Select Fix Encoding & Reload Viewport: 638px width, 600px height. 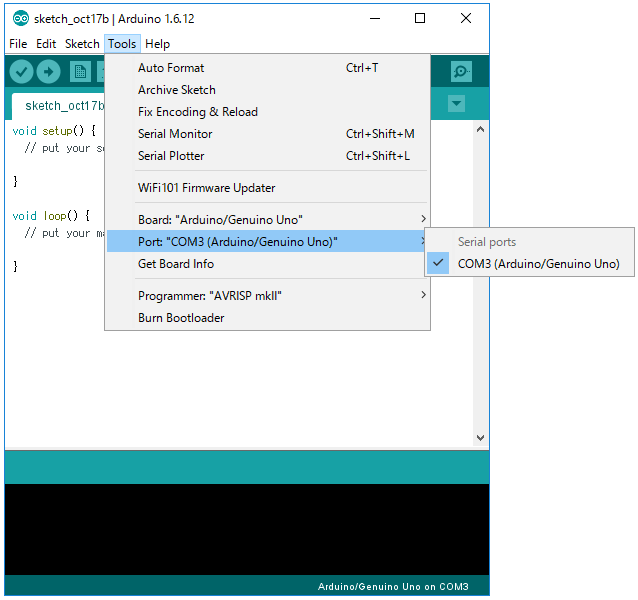pyautogui.click(x=267, y=112)
